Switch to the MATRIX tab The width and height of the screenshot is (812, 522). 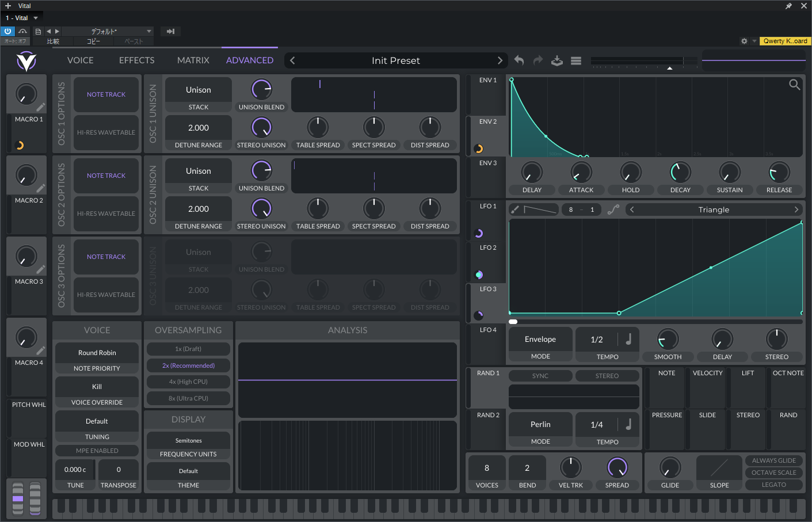pos(193,60)
